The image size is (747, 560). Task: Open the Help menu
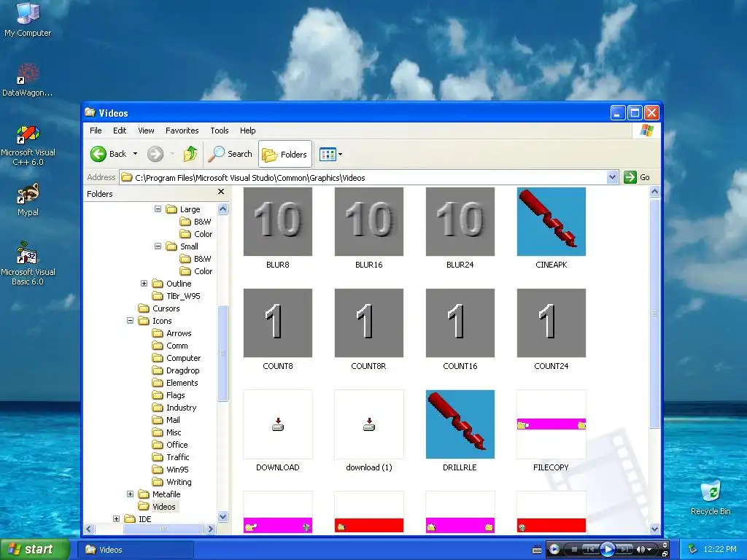(247, 131)
